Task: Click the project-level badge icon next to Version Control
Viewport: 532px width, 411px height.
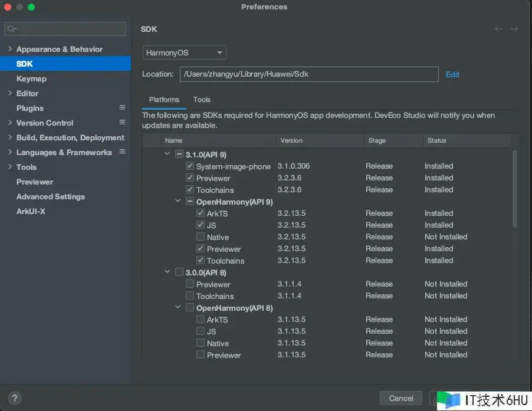Action: coord(123,122)
